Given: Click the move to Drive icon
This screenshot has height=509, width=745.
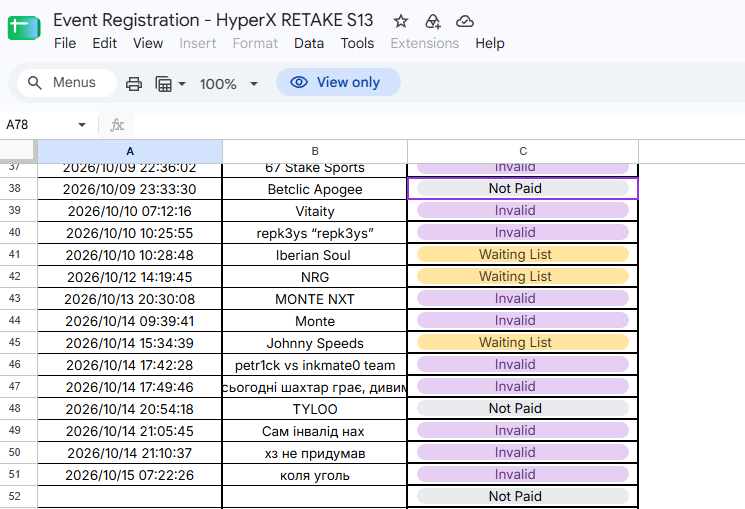Looking at the screenshot, I should click(432, 21).
